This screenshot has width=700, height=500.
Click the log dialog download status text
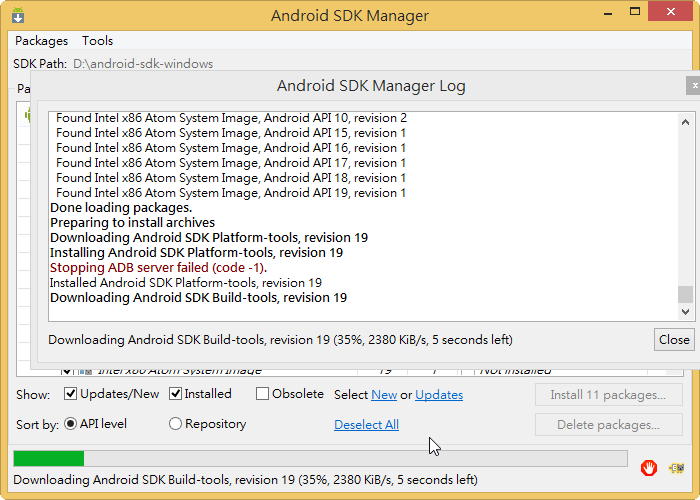280,340
